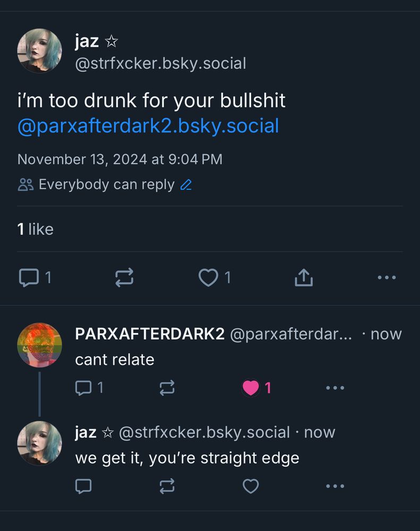420x531 pixels.
Task: Open the @parxafterdark2.bsky.social mention link
Action: 148,126
